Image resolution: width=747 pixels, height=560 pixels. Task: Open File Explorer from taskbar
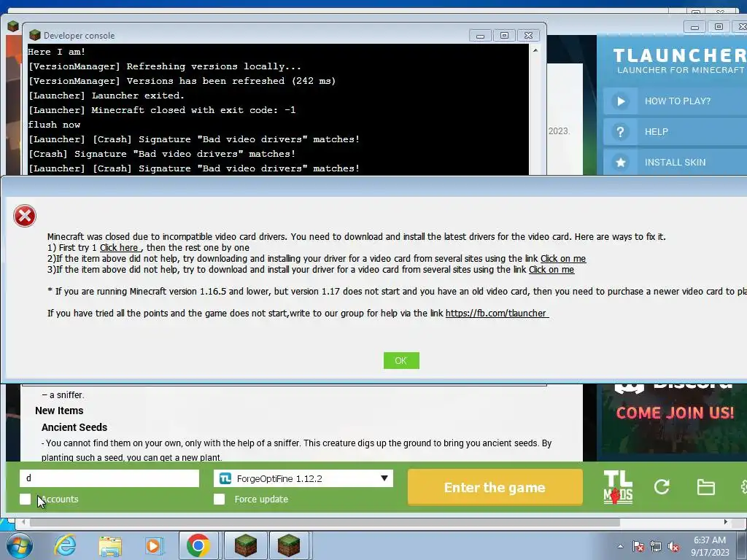[110, 546]
